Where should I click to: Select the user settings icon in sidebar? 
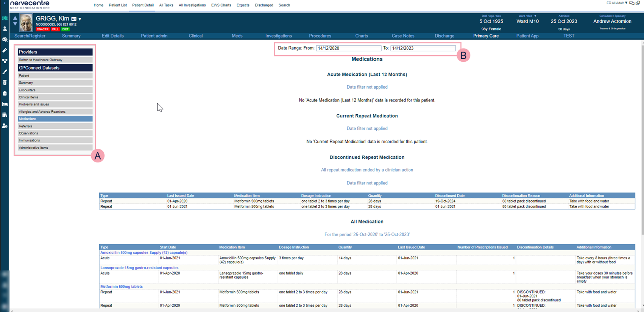click(5, 126)
